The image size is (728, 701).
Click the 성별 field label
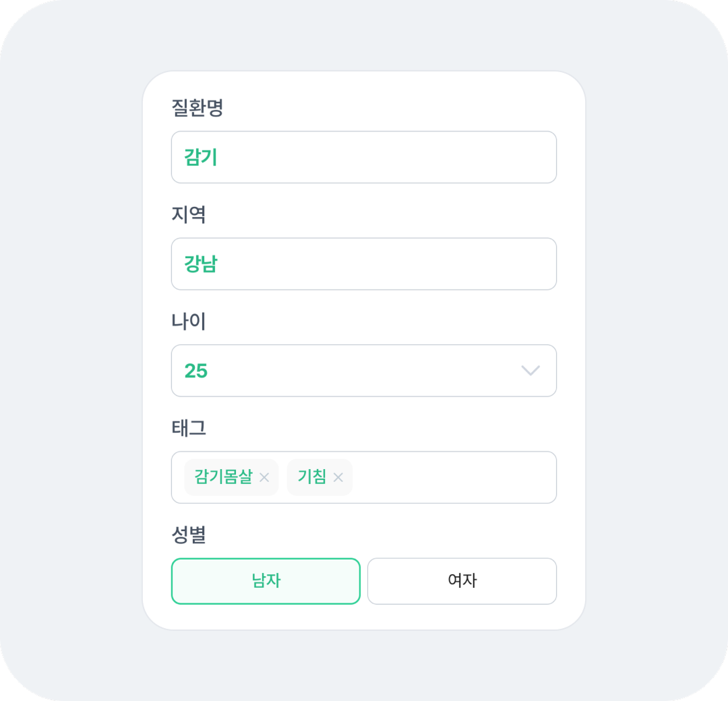point(189,535)
